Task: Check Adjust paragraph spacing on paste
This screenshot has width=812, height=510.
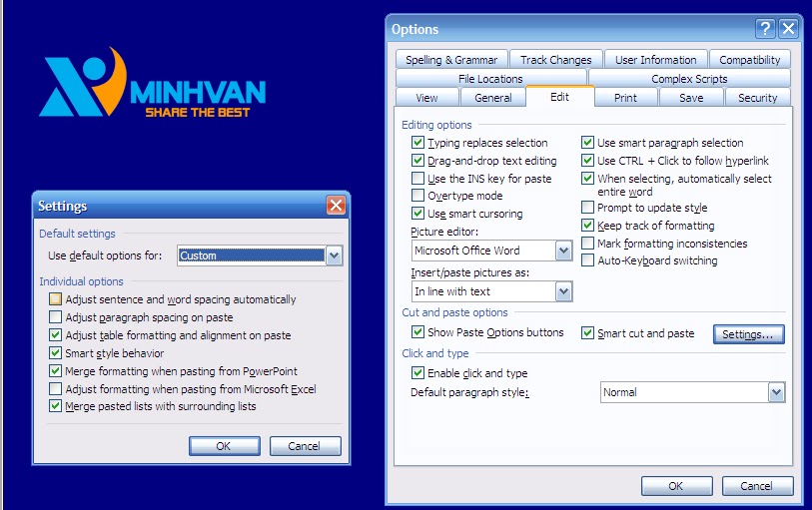Action: coord(55,316)
